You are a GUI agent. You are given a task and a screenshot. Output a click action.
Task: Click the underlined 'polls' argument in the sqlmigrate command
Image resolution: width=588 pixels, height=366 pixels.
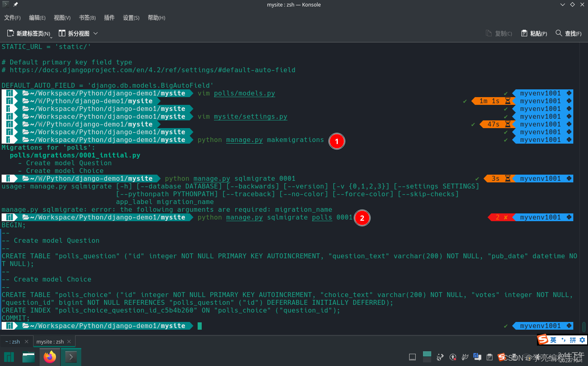click(x=322, y=217)
